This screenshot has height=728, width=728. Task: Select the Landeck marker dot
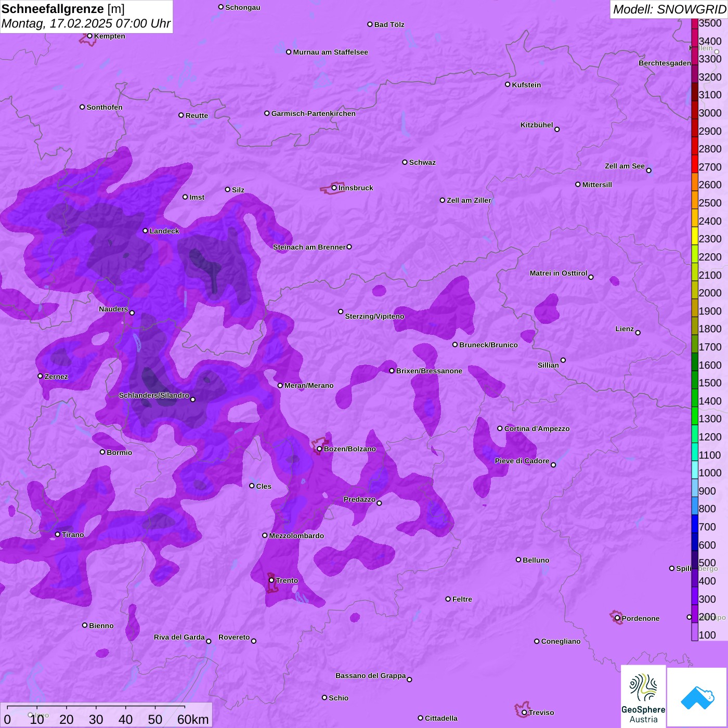pyautogui.click(x=146, y=231)
